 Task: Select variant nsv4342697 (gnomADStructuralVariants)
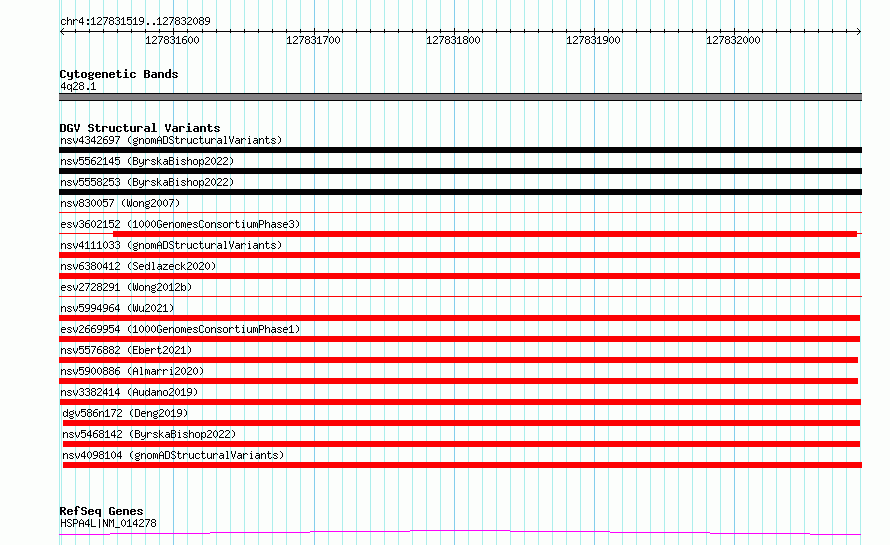[171, 140]
